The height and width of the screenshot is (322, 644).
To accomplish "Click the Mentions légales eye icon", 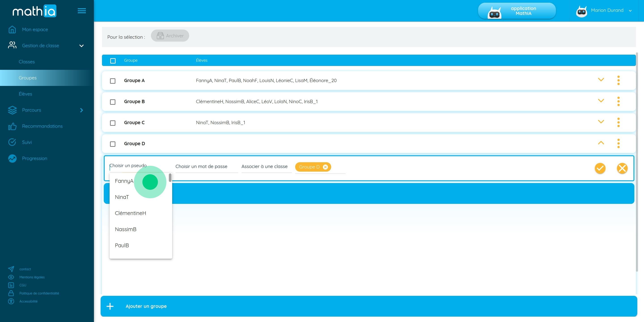I will coord(11,277).
